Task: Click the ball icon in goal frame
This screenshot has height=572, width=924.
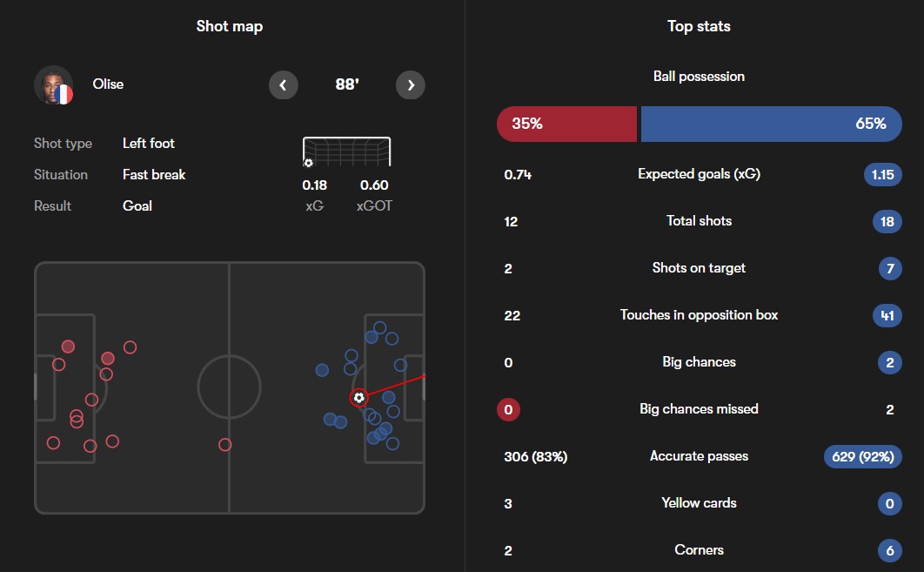Action: point(308,163)
